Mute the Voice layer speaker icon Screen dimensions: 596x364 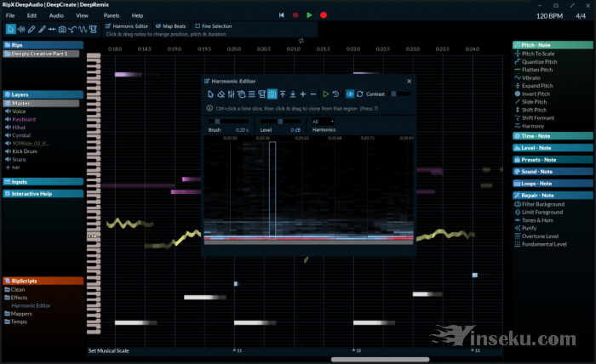coord(8,111)
